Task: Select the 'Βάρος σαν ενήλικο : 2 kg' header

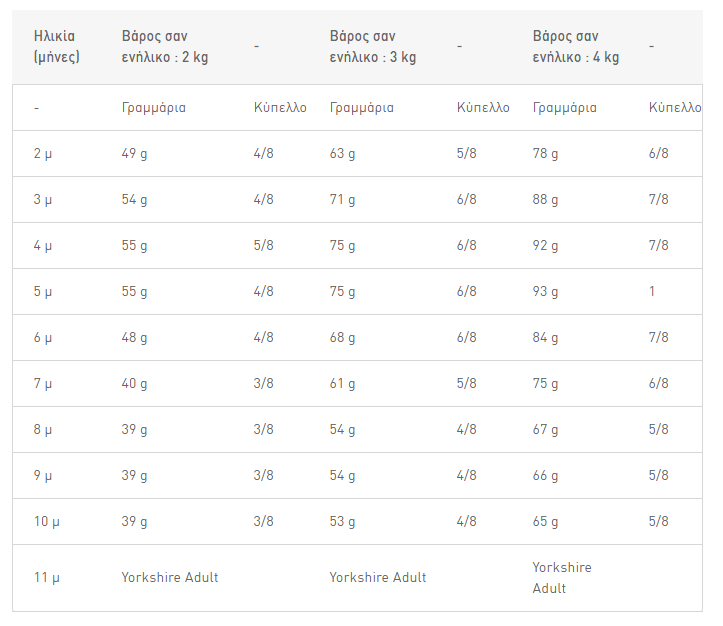Action: (x=165, y=47)
